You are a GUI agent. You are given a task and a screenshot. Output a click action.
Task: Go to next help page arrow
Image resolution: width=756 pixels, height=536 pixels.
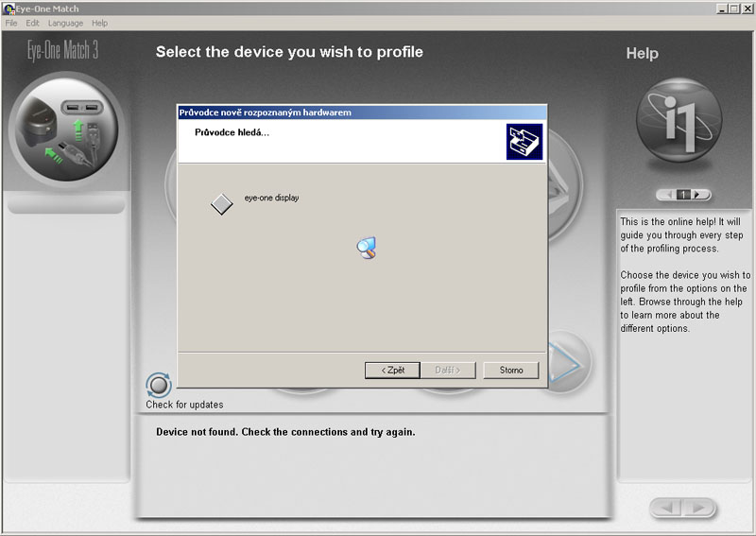pyautogui.click(x=698, y=195)
